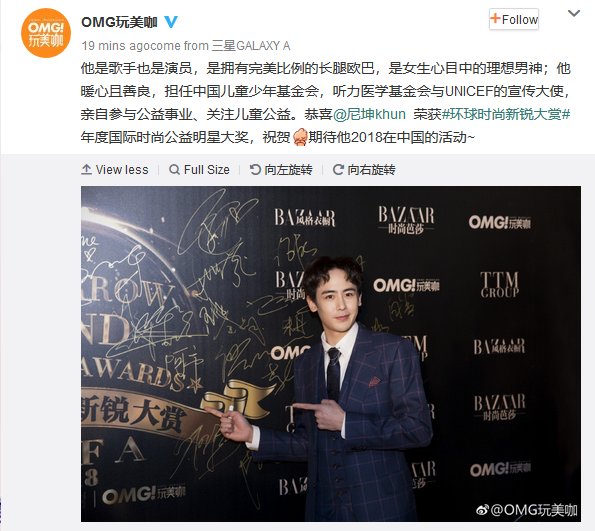Open the @尼坤khun mention link
This screenshot has width=595, height=531.
point(370,114)
